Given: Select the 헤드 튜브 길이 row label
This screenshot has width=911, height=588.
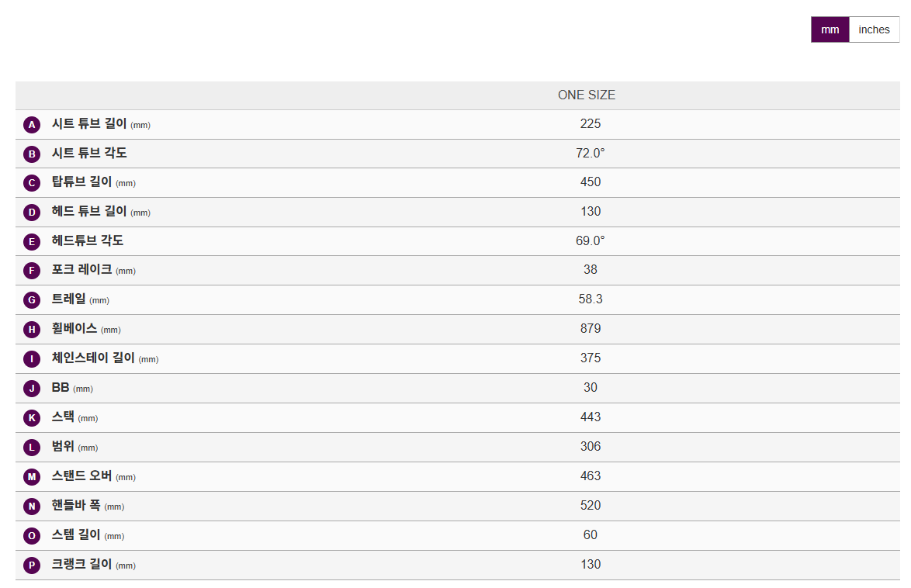Looking at the screenshot, I should click(x=89, y=212).
